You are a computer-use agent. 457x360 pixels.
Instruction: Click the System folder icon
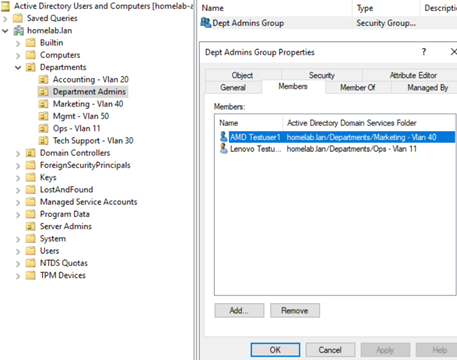(x=31, y=239)
